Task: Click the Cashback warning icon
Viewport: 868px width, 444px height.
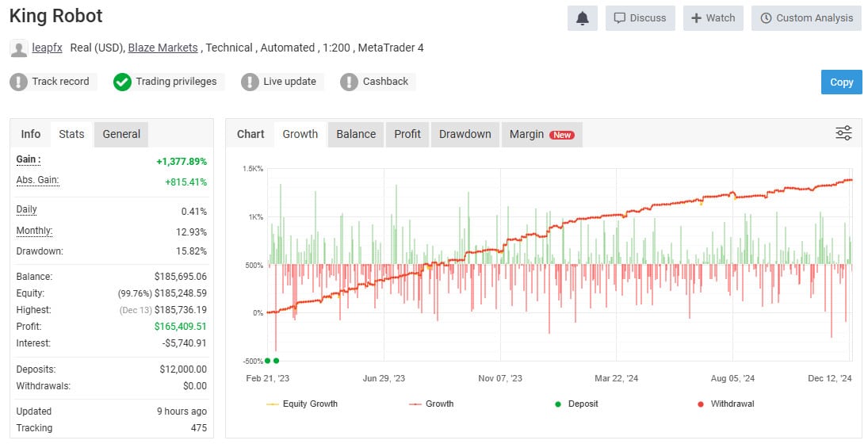Action: [x=349, y=82]
